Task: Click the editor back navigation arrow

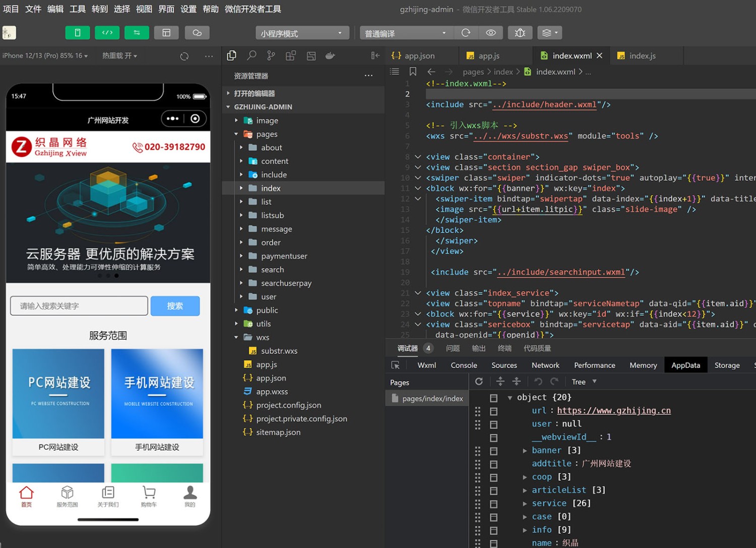Action: 431,72
